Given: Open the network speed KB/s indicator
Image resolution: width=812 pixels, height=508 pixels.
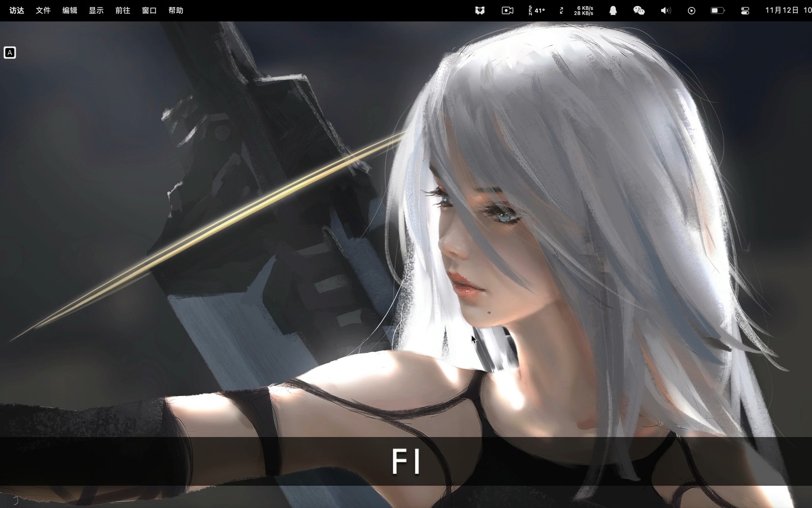Looking at the screenshot, I should 584,10.
